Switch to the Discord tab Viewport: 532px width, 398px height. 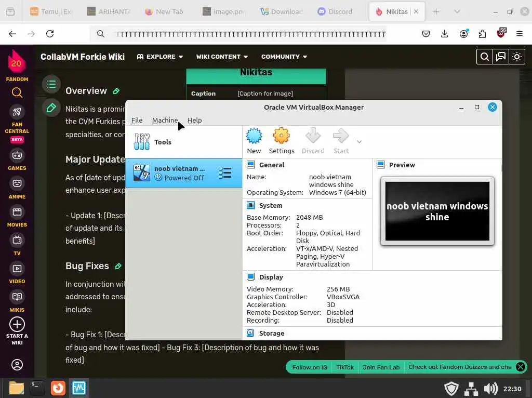click(x=335, y=11)
